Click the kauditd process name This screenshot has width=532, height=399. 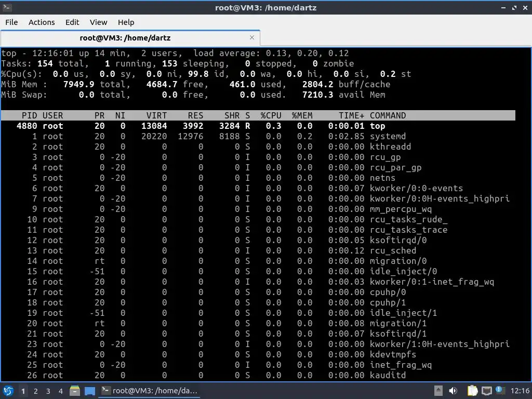coord(388,375)
